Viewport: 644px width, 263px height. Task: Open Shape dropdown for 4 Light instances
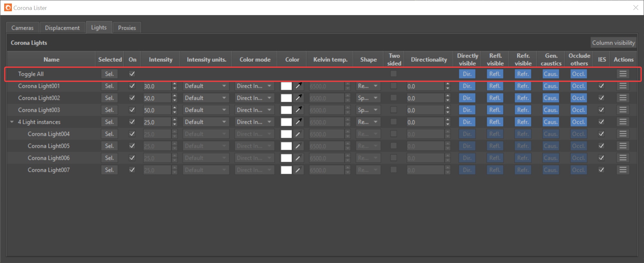(x=368, y=122)
